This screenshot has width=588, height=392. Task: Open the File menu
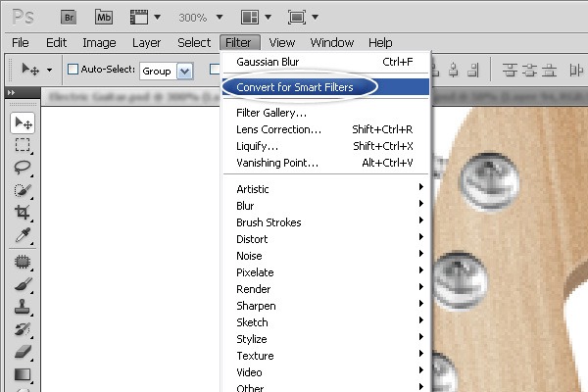tap(21, 43)
